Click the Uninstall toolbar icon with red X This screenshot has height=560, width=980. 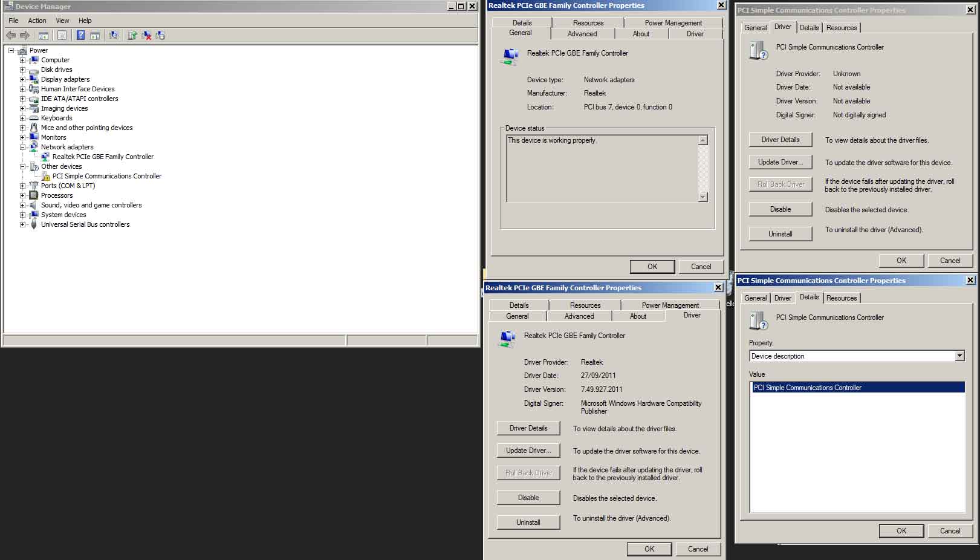[146, 35]
